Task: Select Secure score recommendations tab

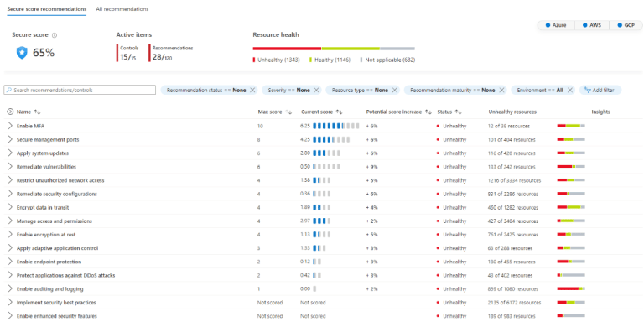Action: coord(46,9)
